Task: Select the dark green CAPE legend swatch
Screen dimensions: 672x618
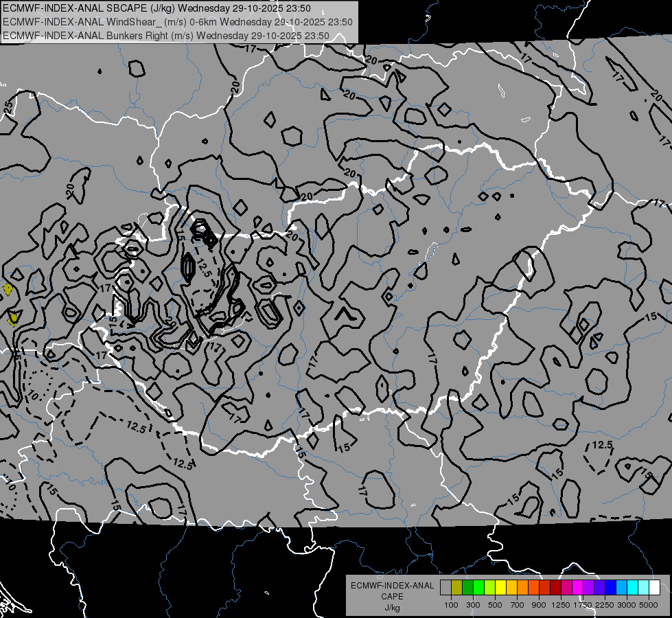Action: click(x=468, y=588)
